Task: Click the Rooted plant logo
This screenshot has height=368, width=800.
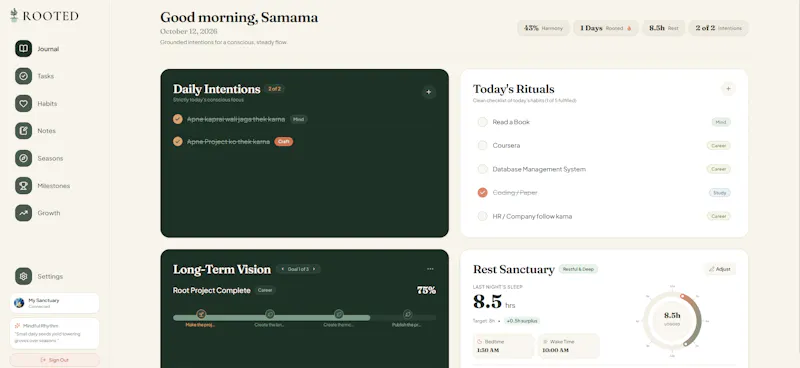Action: (x=14, y=15)
